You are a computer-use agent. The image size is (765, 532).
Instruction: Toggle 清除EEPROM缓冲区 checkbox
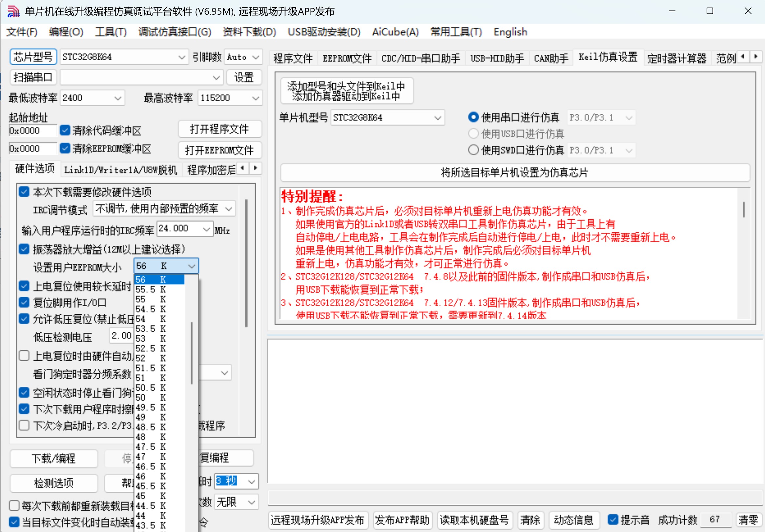tap(65, 148)
